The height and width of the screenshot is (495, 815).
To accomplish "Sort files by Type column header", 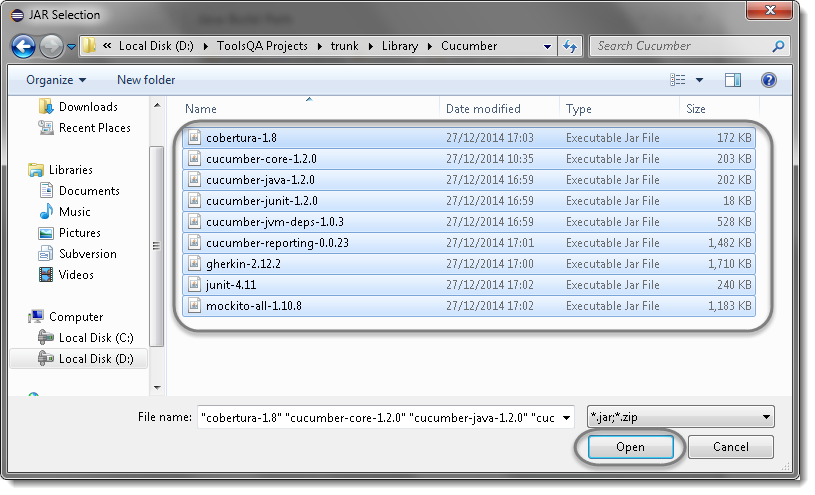I will pos(579,109).
